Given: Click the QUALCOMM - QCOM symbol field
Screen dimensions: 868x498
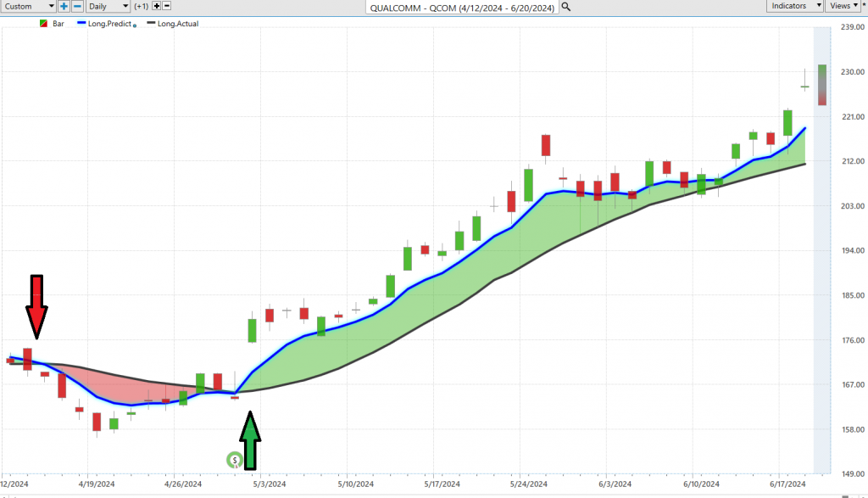Looking at the screenshot, I should [x=462, y=7].
